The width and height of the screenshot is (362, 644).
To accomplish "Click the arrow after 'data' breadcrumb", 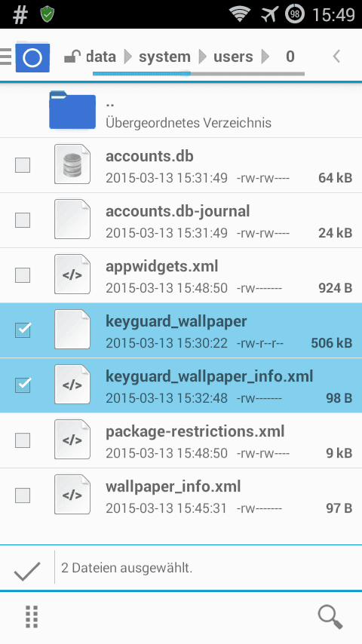I will click(128, 57).
